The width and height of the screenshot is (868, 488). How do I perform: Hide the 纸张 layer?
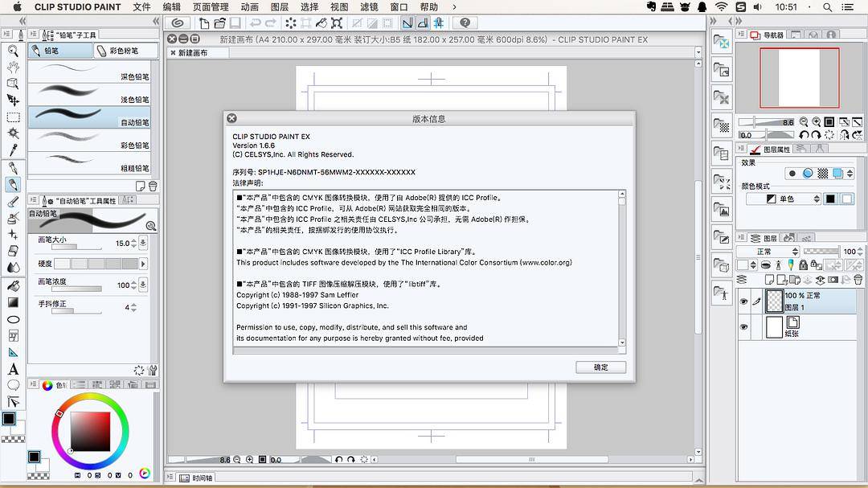pos(744,326)
